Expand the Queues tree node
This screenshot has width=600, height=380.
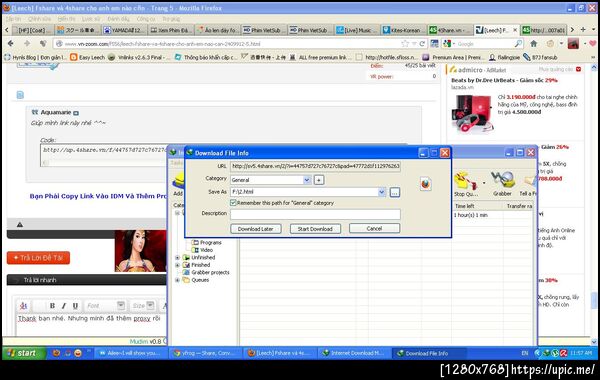(177, 280)
